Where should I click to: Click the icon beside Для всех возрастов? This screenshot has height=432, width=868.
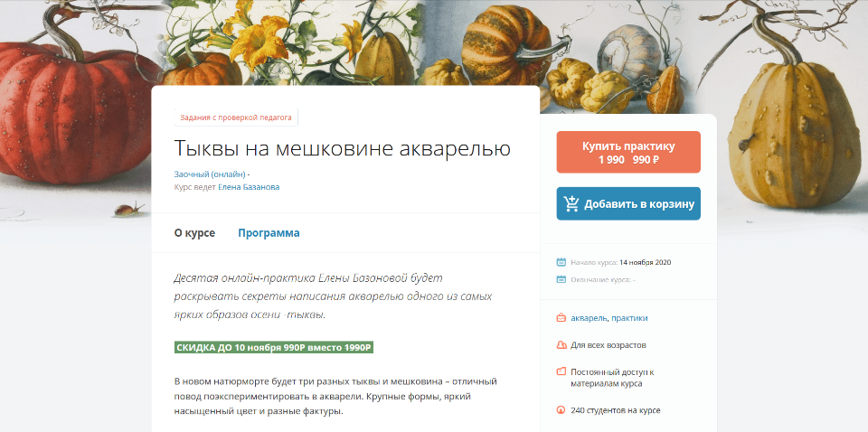tap(561, 345)
